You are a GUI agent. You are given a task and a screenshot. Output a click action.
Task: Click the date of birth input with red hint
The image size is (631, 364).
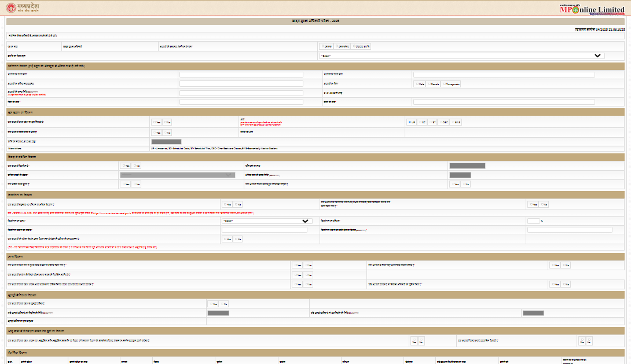(241, 93)
